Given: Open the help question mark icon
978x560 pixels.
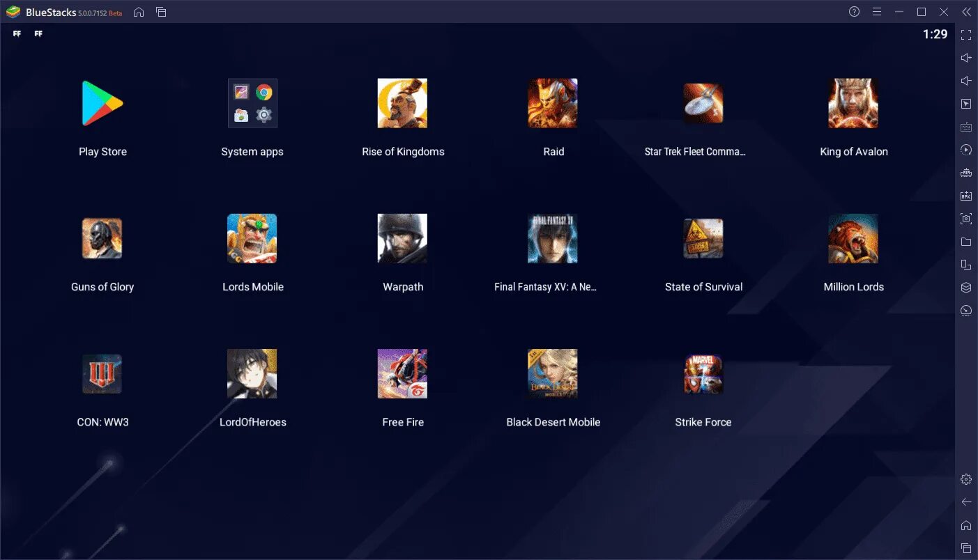Looking at the screenshot, I should (855, 12).
